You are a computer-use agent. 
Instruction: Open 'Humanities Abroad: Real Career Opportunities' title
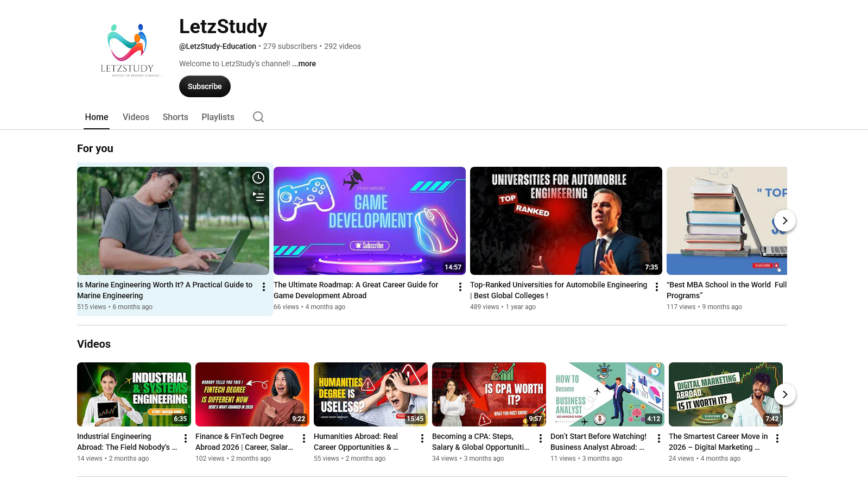click(356, 442)
